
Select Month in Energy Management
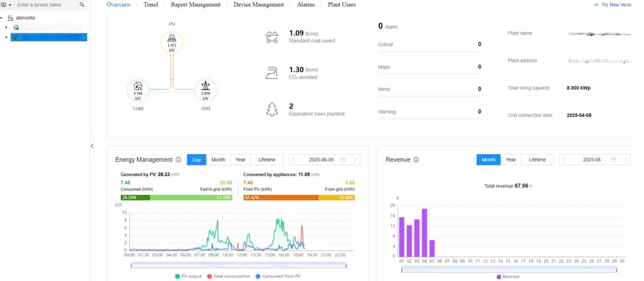[218, 160]
